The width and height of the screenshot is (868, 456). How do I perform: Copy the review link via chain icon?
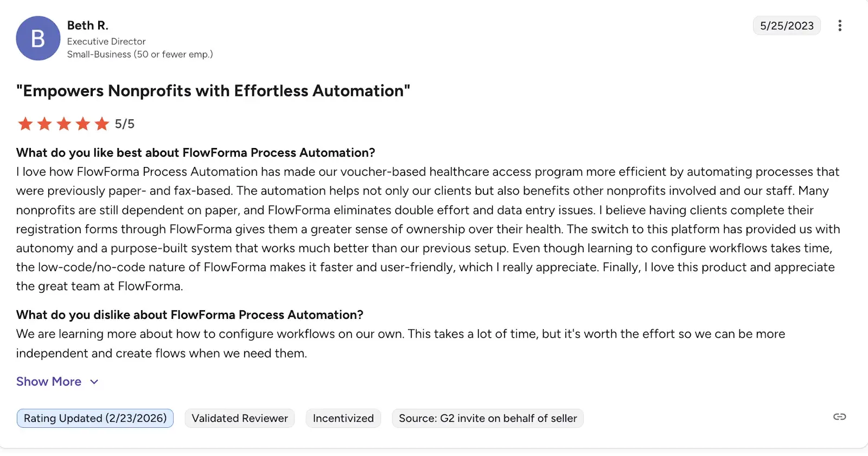(x=839, y=417)
